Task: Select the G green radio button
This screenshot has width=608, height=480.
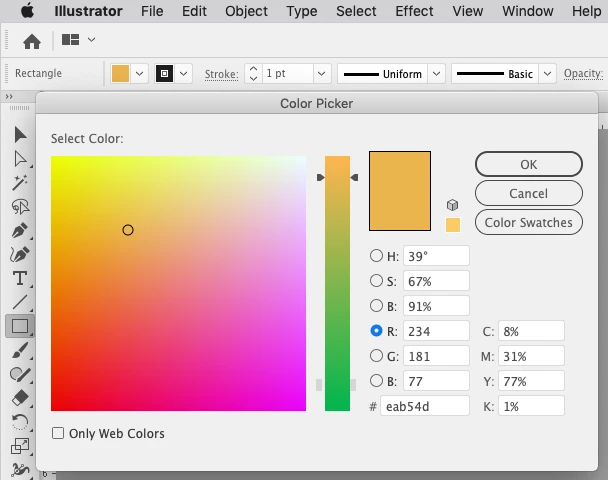Action: tap(376, 356)
